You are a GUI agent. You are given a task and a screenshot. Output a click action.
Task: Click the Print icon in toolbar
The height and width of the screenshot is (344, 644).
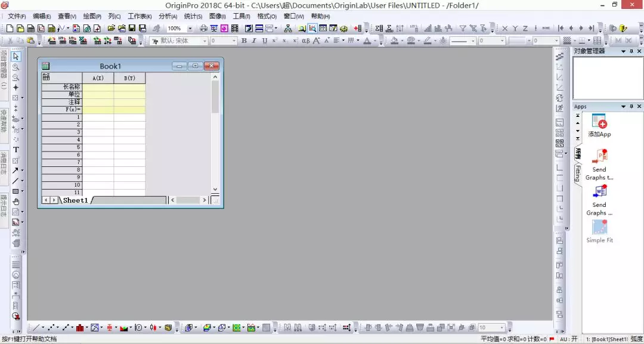[203, 29]
